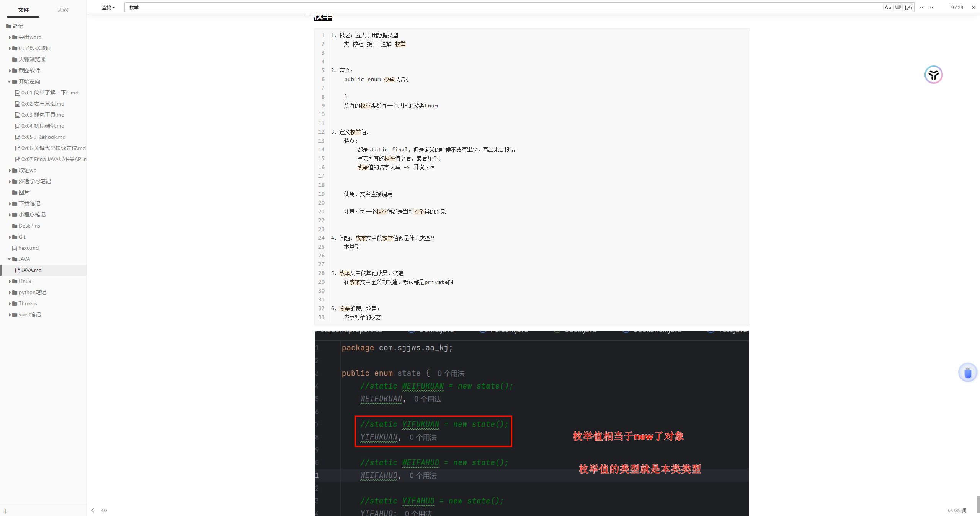Toggle source code mode icon

tap(104, 510)
